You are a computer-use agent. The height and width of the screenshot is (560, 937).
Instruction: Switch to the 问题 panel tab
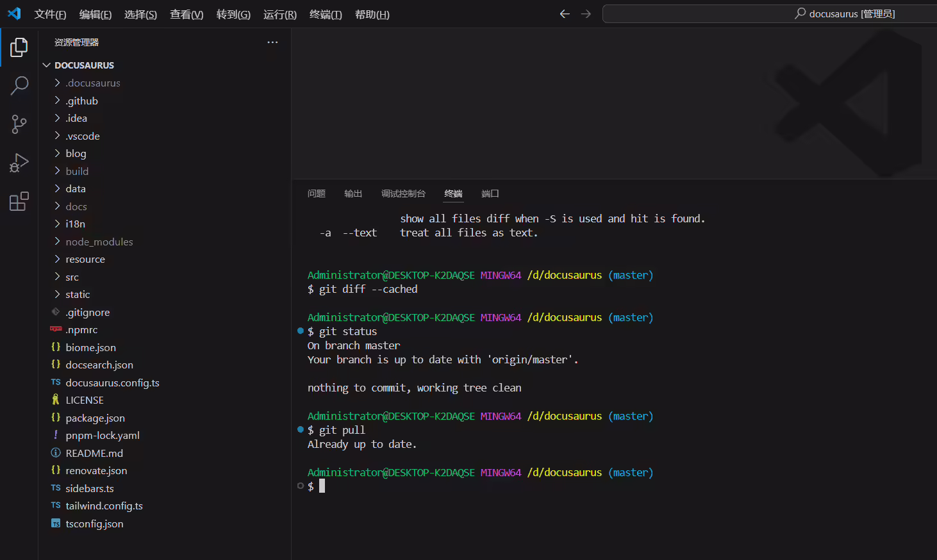[317, 194]
